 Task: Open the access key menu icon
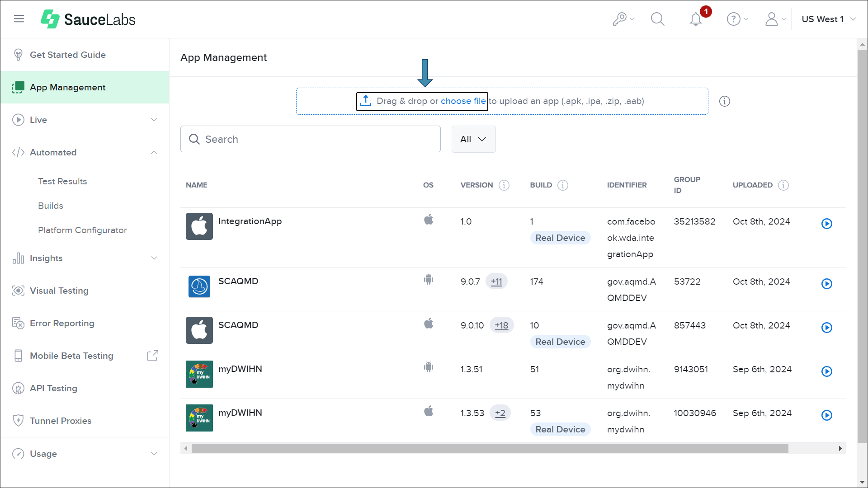point(623,19)
